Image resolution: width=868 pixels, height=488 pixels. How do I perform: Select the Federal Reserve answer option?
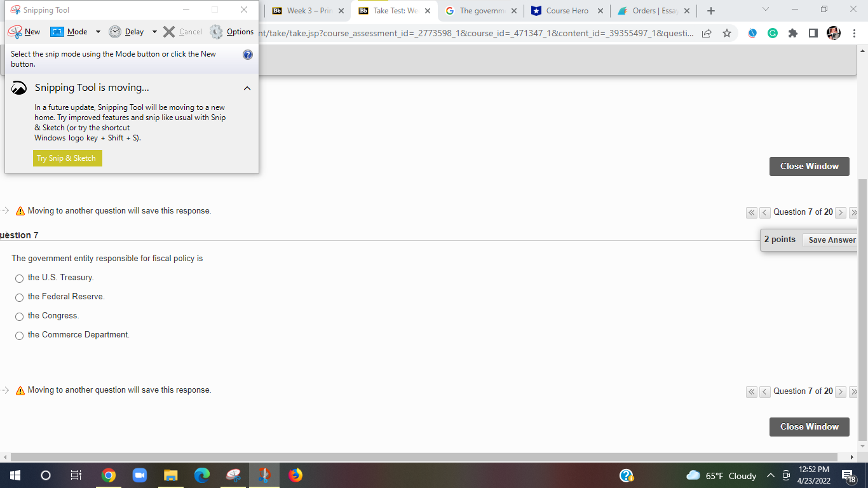(19, 297)
